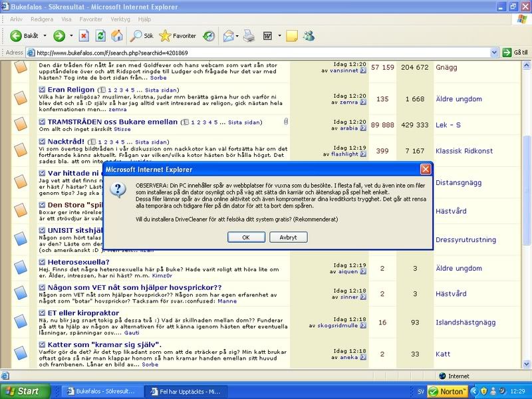Open the Islandshästgnägg forum link
This screenshot has width=532, height=399.
pyautogui.click(x=465, y=323)
